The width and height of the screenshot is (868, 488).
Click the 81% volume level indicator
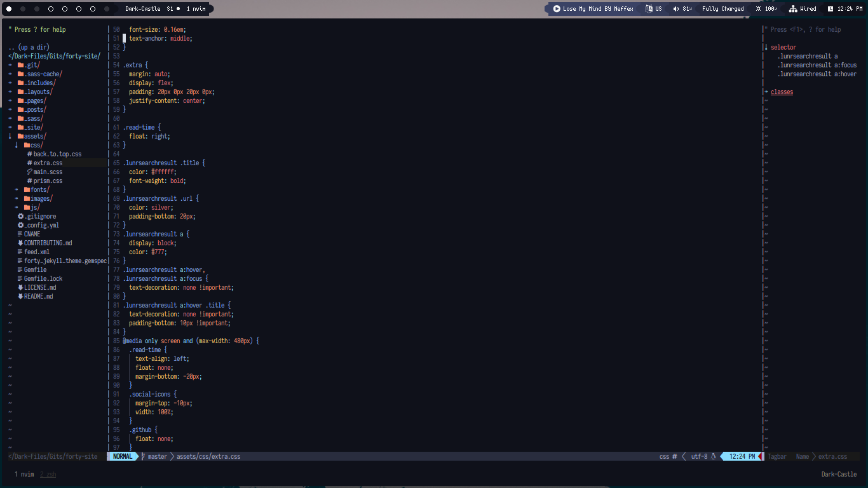tap(686, 8)
